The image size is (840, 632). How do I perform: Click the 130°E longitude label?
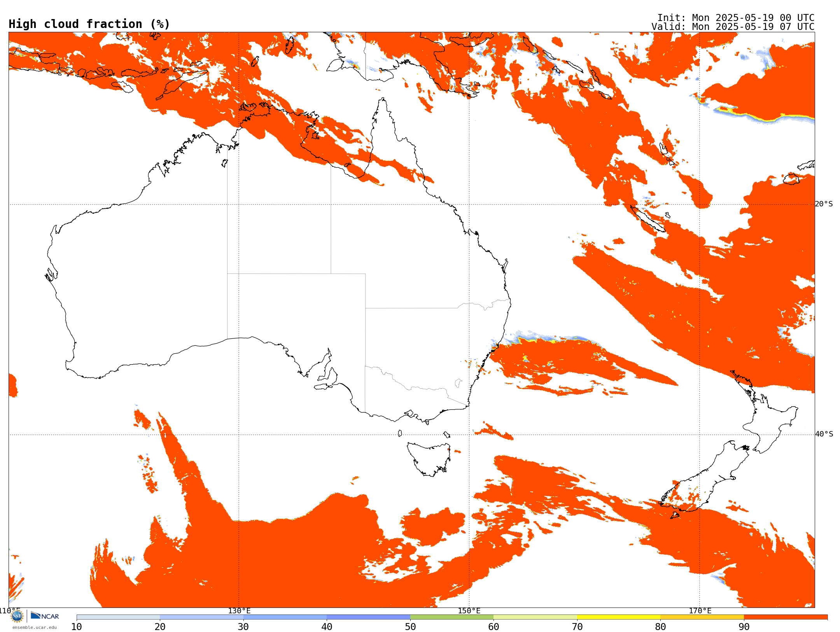click(x=239, y=611)
